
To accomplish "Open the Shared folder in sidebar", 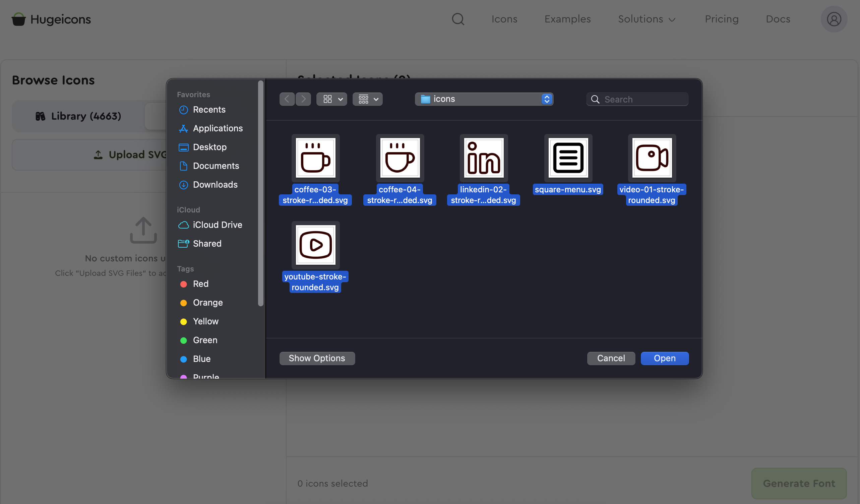I will [x=207, y=243].
